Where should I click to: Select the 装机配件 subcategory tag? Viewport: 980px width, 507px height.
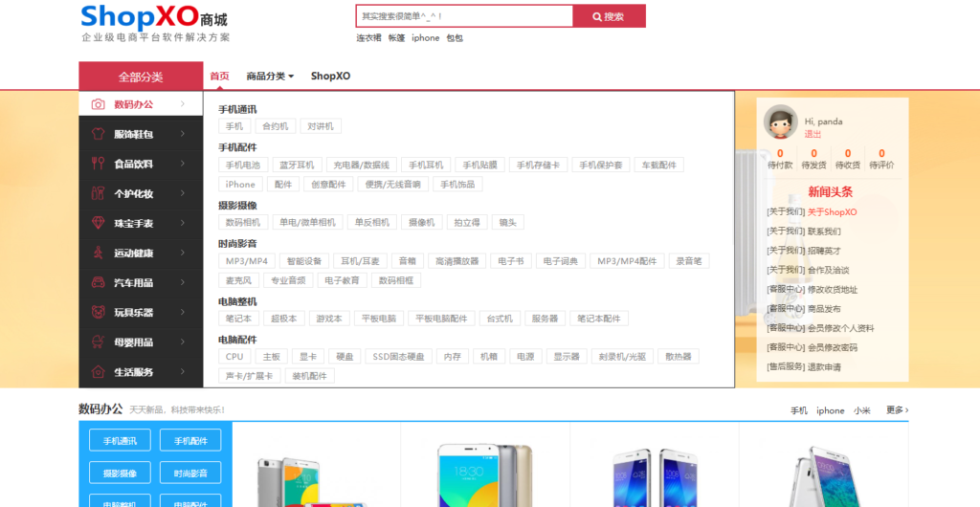[x=310, y=376]
